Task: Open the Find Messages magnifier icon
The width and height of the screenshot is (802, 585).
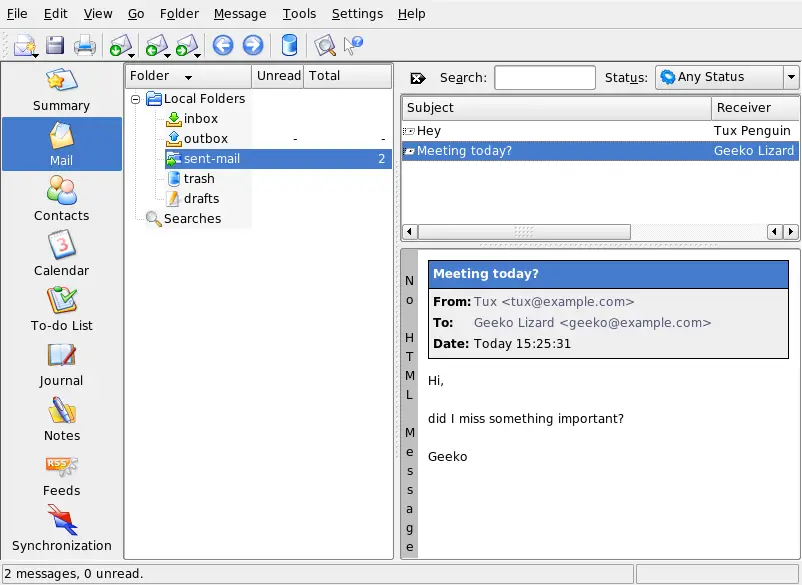Action: pyautogui.click(x=324, y=45)
